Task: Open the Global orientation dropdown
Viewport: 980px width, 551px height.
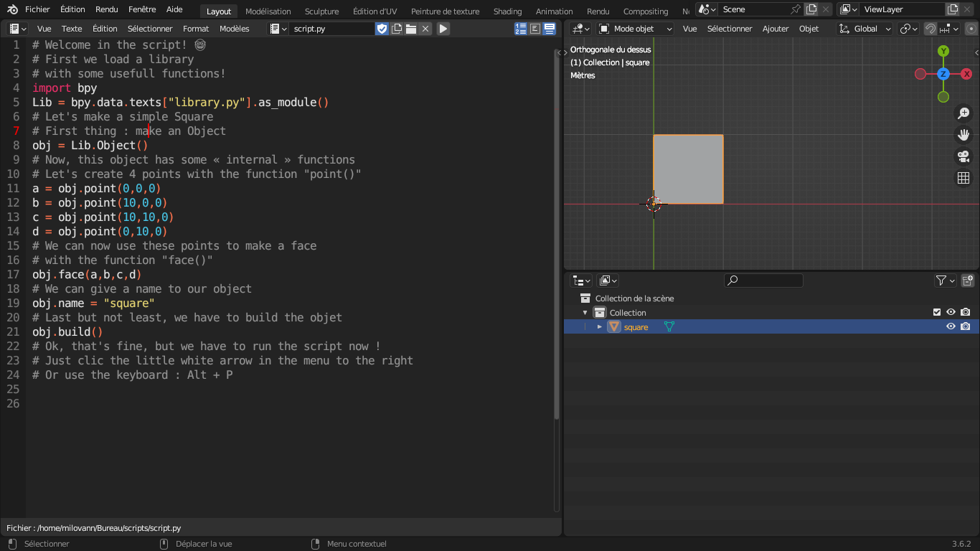Action: [x=865, y=29]
